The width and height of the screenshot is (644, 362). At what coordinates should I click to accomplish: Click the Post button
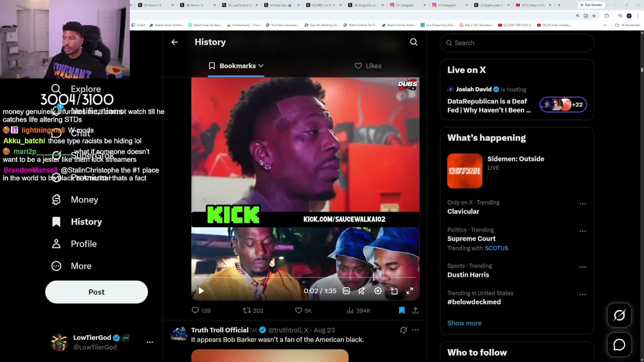click(x=97, y=292)
